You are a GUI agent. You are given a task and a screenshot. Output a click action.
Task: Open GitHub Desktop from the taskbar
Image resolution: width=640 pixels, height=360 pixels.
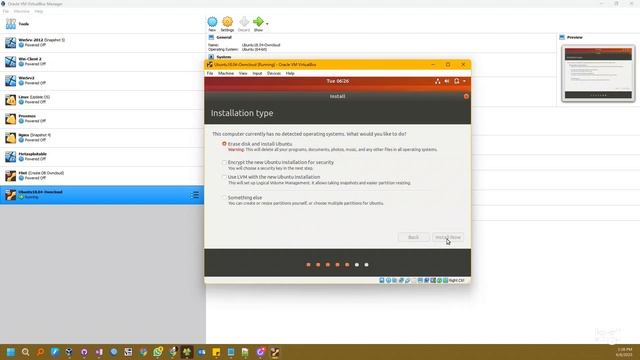(84, 352)
